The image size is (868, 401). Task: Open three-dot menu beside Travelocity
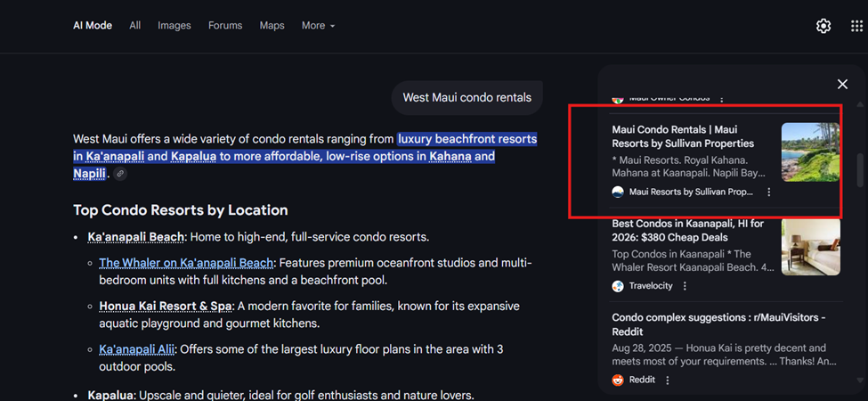685,286
